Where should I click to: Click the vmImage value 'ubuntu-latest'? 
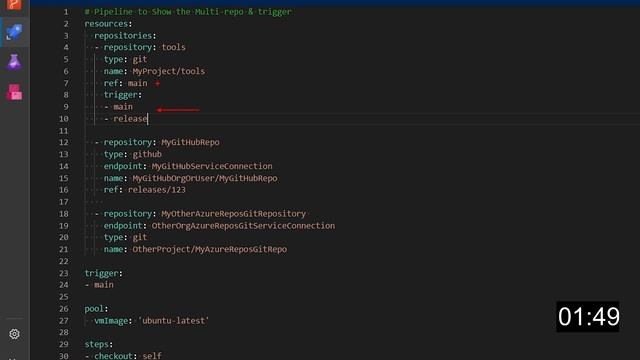[174, 320]
